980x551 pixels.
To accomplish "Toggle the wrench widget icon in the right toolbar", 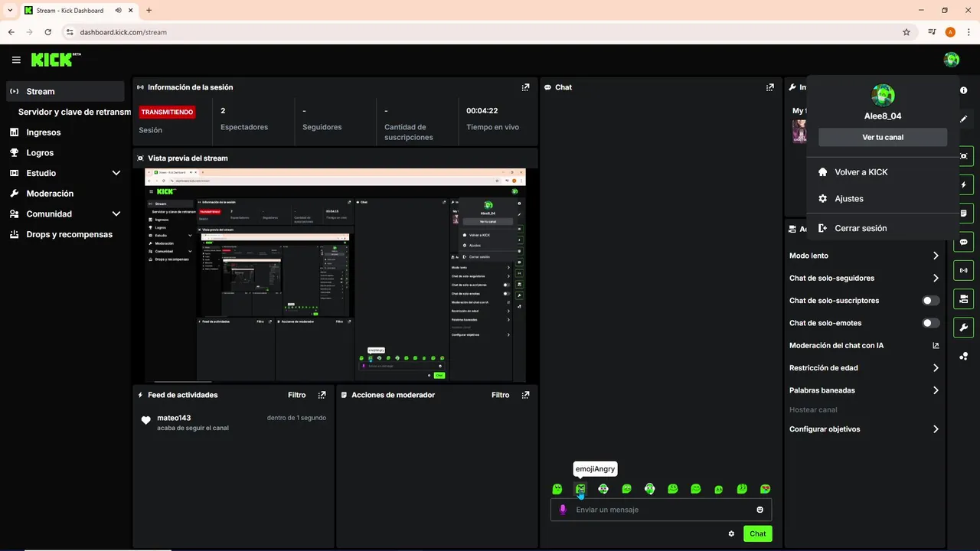I will pos(963,328).
